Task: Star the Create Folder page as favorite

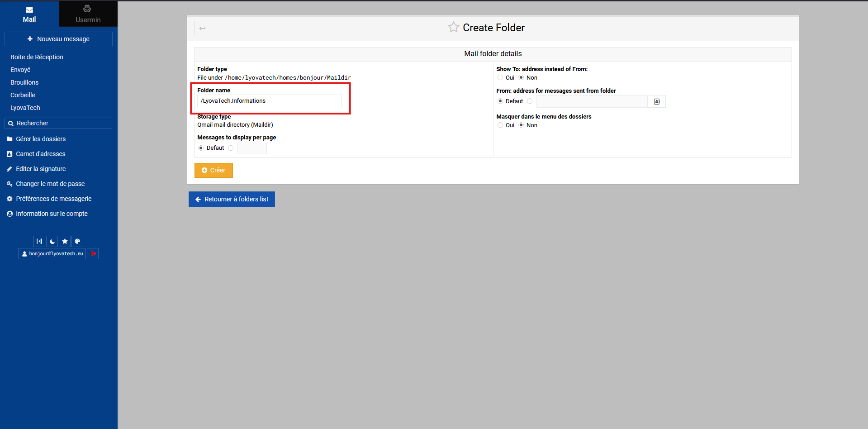Action: tap(453, 27)
